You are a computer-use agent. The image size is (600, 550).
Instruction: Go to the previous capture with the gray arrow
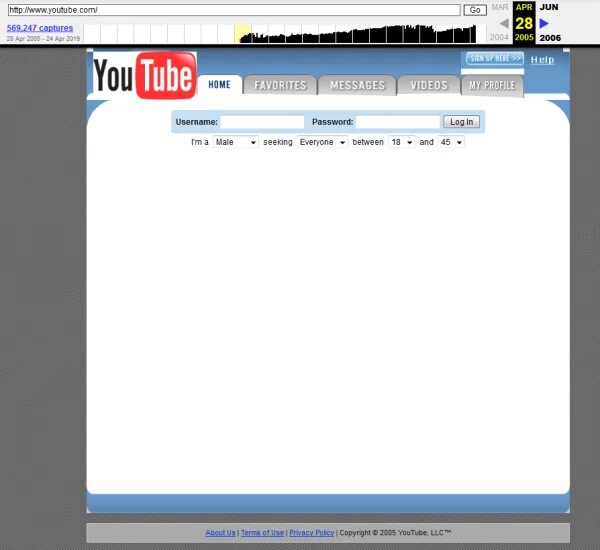tap(504, 23)
